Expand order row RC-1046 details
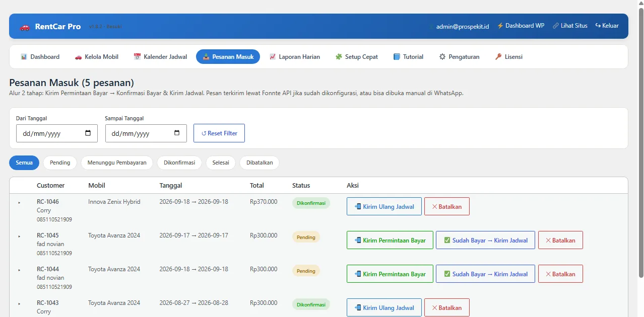This screenshot has width=644, height=317. coord(19,202)
